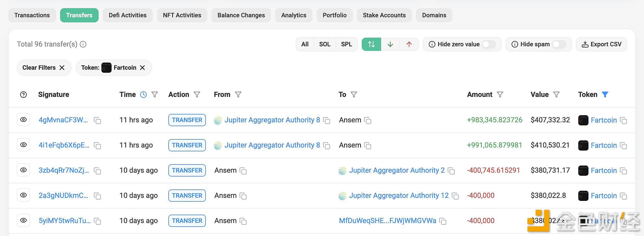Copy signature 5yiMY5twRuTu...
The height and width of the screenshot is (236, 644).
point(97,221)
